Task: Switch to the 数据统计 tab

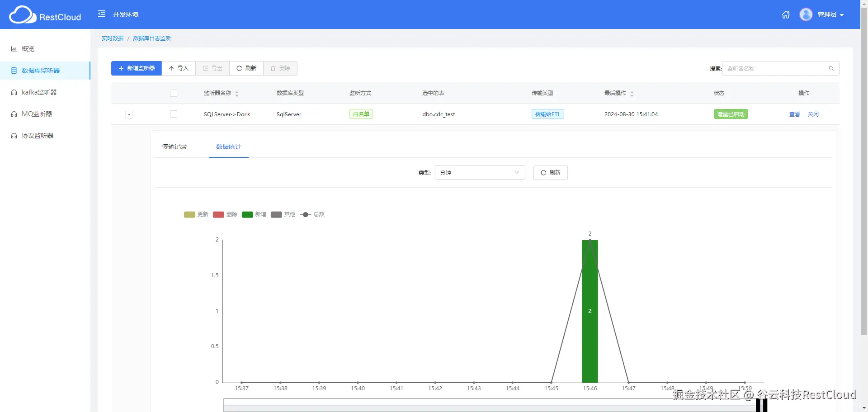Action: click(x=229, y=147)
